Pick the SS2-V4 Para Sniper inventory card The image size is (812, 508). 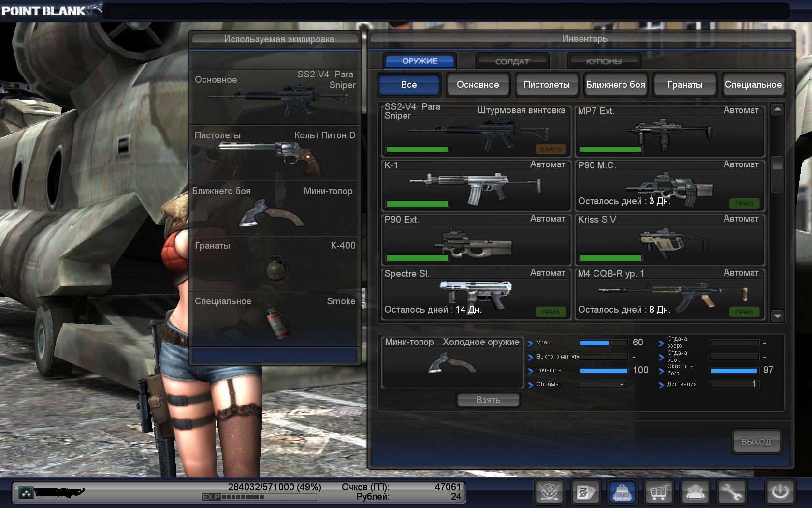pyautogui.click(x=476, y=131)
